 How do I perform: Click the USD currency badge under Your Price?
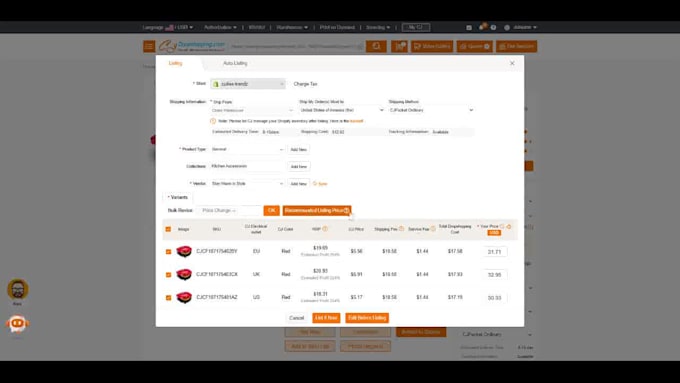(494, 233)
